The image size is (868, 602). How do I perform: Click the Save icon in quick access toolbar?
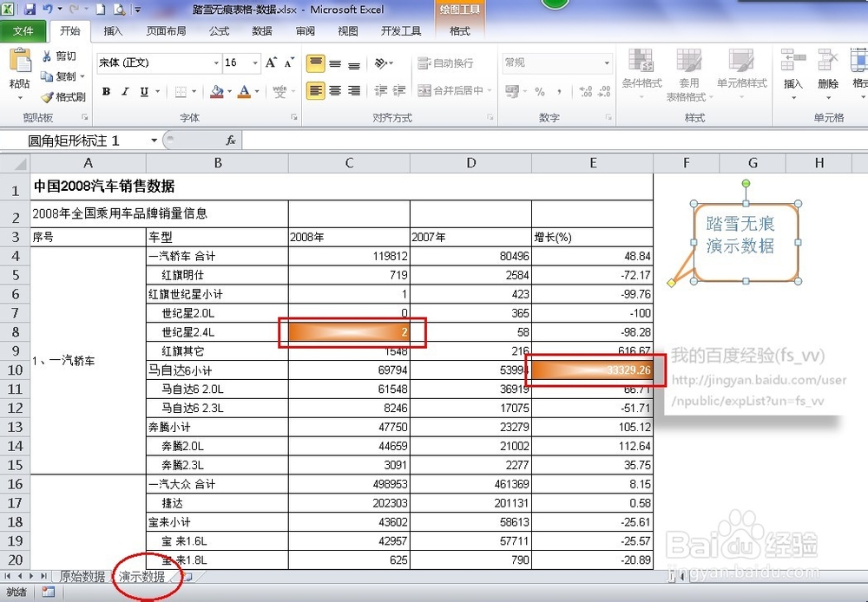(x=30, y=10)
